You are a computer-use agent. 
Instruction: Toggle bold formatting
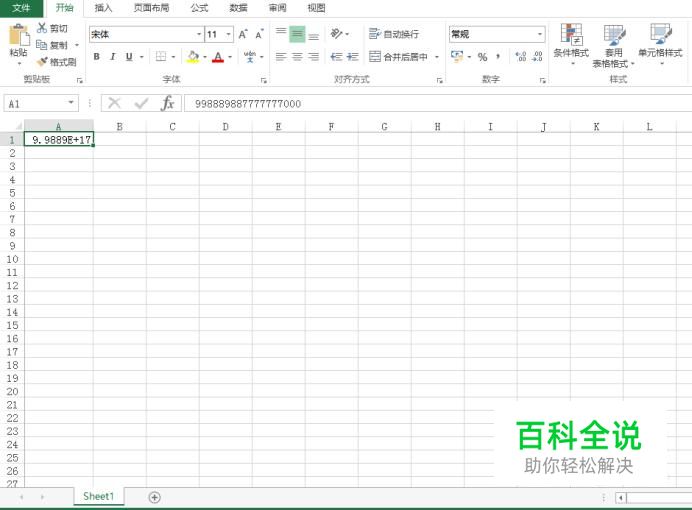97,56
